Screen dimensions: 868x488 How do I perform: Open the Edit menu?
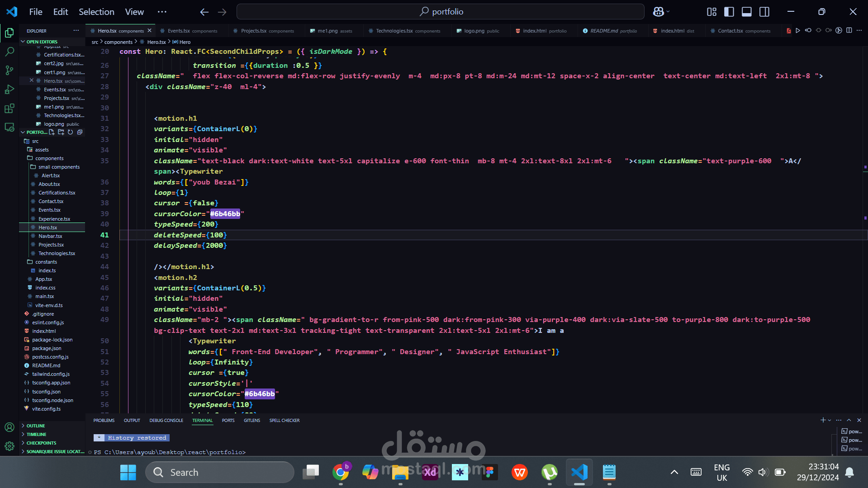coord(61,12)
